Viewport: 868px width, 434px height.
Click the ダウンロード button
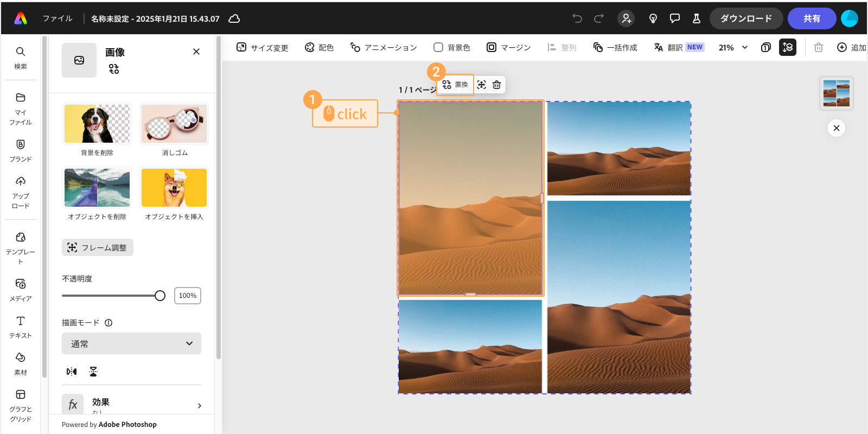(746, 18)
